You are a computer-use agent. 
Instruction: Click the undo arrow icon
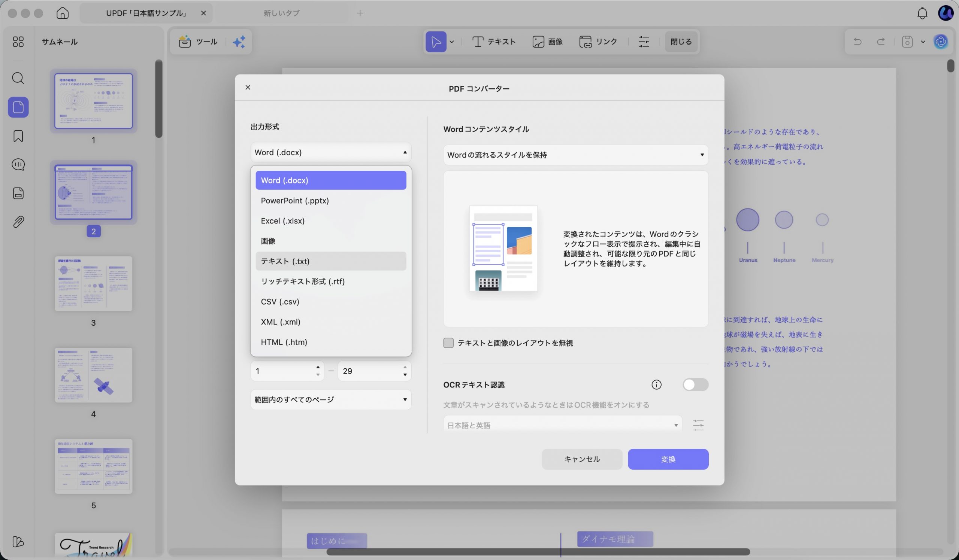click(x=857, y=42)
